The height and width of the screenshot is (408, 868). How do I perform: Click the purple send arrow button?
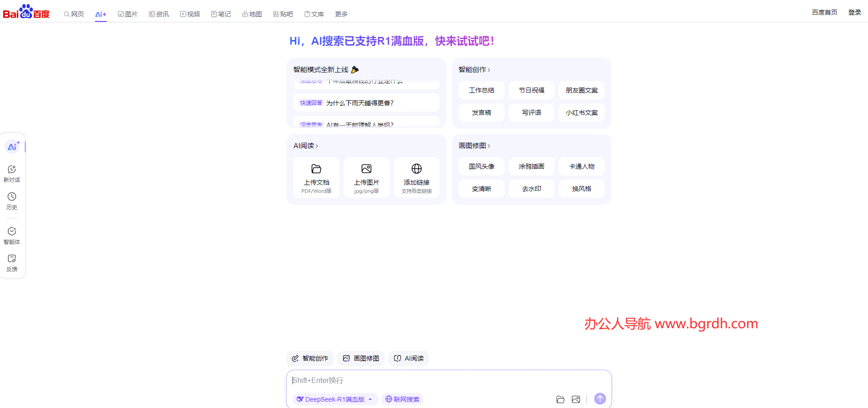(600, 399)
